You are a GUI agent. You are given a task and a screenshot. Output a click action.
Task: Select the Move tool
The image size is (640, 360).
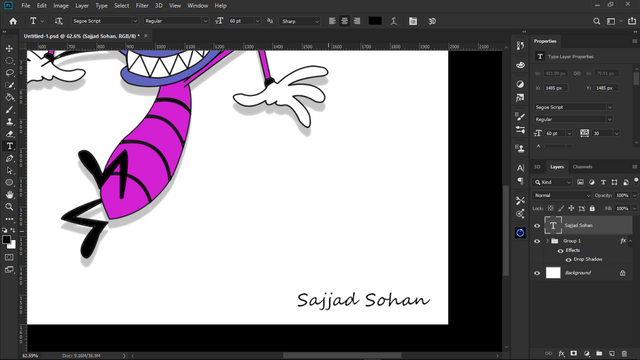pos(9,49)
